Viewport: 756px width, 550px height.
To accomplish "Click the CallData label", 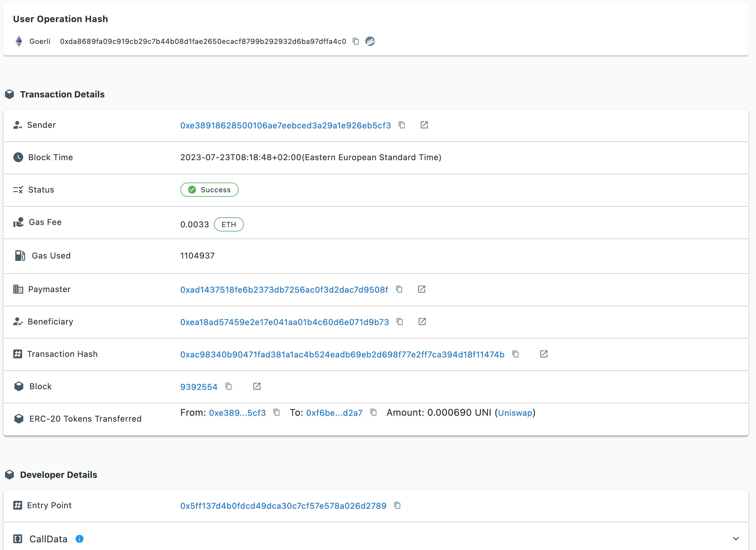I will (x=48, y=539).
